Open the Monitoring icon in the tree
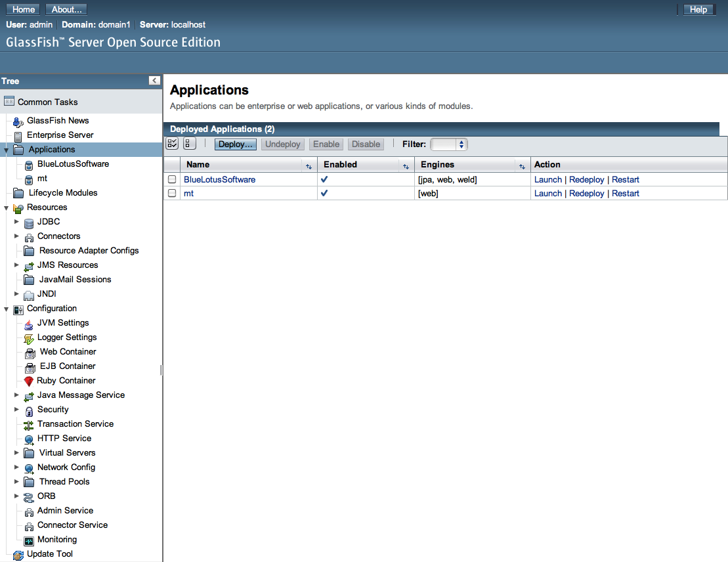This screenshot has width=728, height=562. coord(29,539)
